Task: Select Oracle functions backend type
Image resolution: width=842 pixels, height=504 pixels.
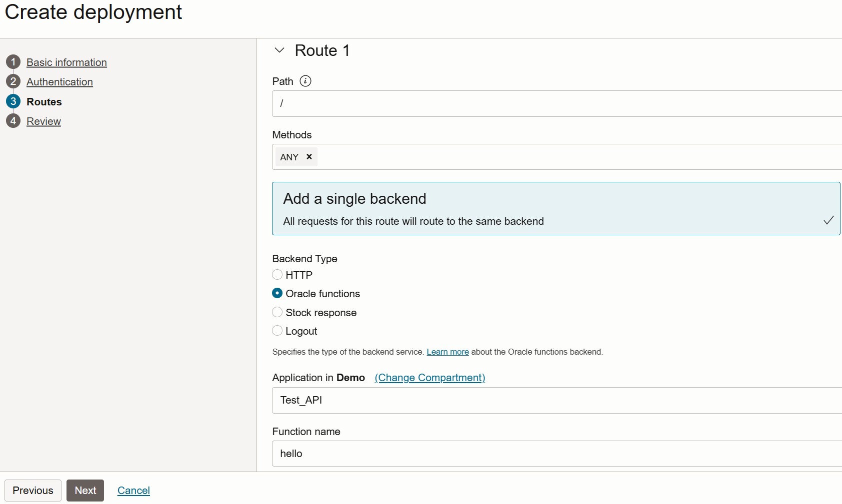Action: (277, 293)
